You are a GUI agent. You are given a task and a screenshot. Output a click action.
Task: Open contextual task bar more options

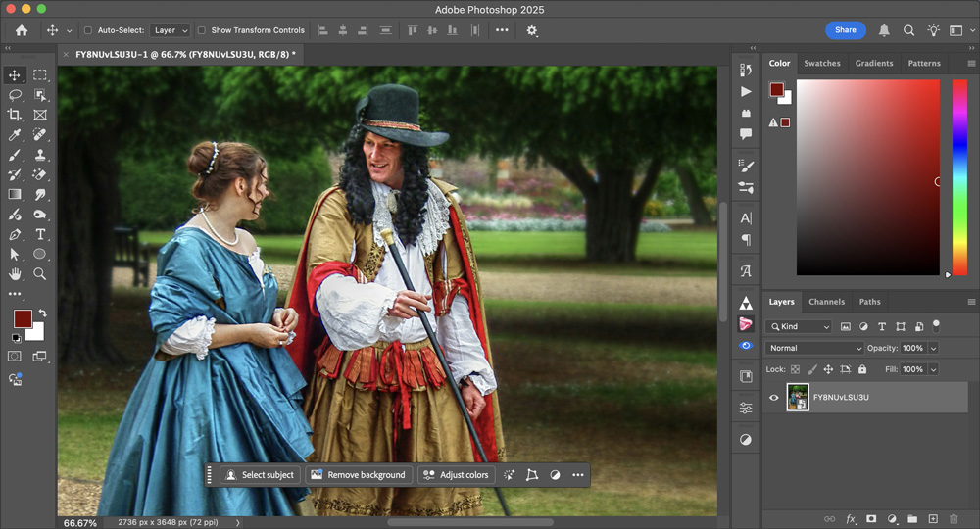tap(578, 475)
